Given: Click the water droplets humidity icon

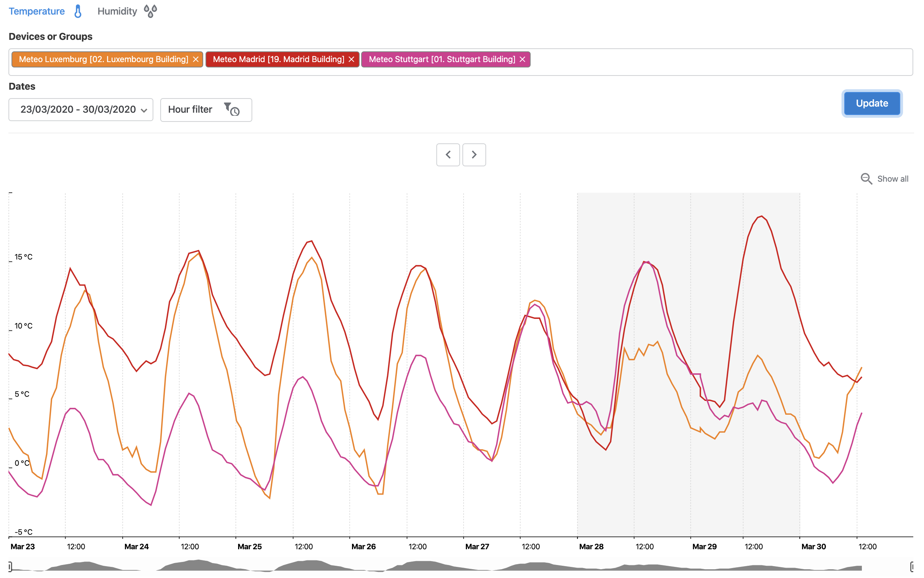Looking at the screenshot, I should point(150,11).
